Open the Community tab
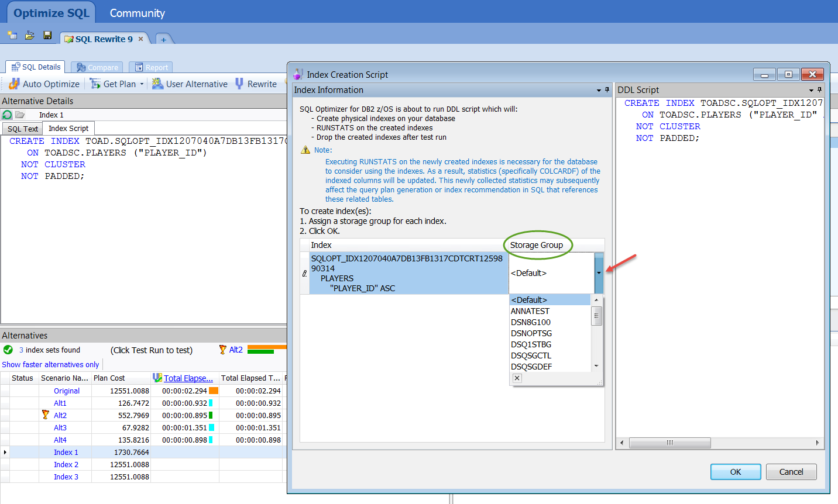This screenshot has width=838, height=504. [x=138, y=13]
